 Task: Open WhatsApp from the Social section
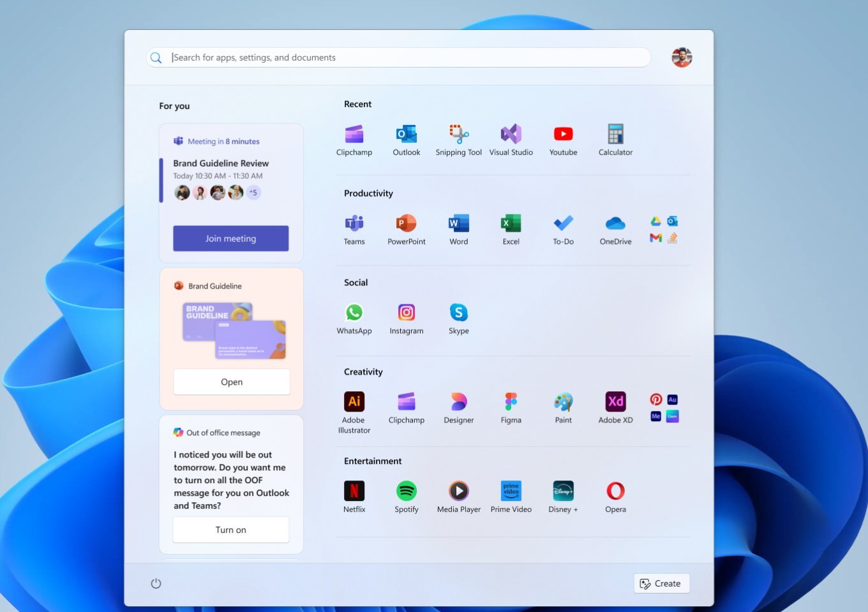pos(354,313)
